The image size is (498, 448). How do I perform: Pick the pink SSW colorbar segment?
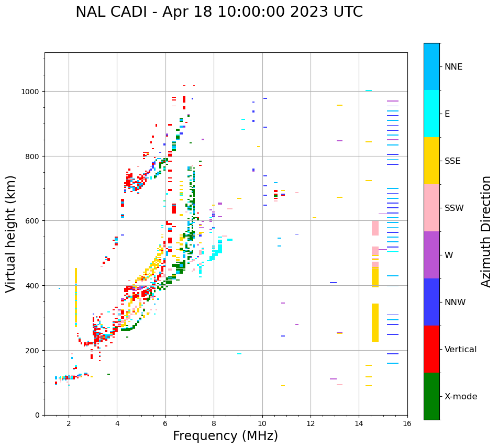(x=431, y=208)
